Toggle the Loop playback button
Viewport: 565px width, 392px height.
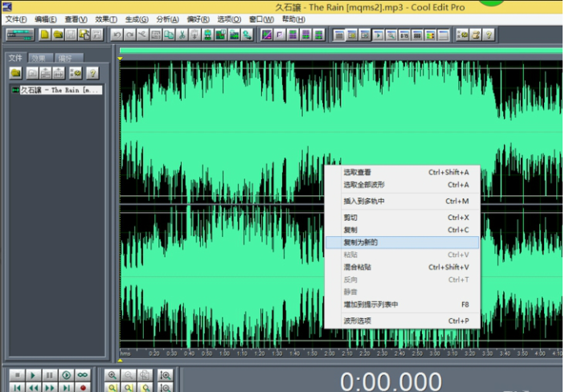82,375
